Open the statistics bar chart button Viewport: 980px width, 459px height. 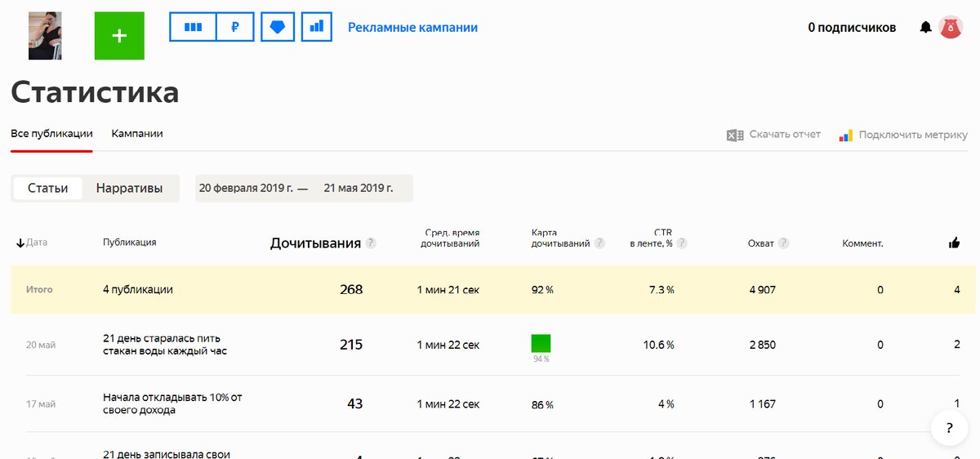coord(317,27)
